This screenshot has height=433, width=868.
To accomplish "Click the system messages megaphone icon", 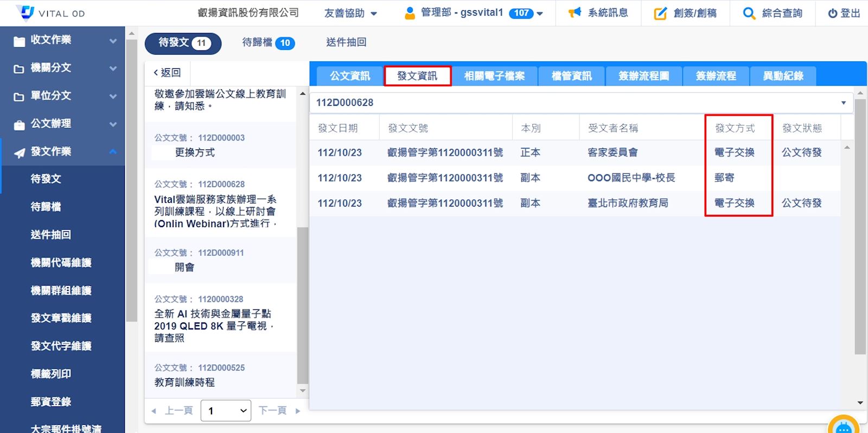I will click(x=575, y=13).
